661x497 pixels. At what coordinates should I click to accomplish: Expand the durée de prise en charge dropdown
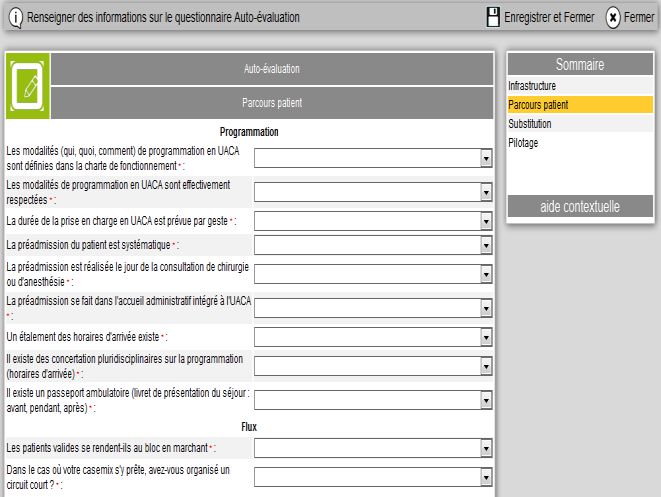point(486,219)
